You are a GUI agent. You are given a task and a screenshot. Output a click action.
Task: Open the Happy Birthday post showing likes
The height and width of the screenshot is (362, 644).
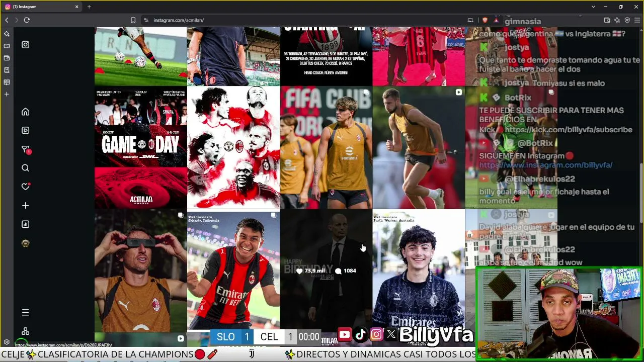click(x=326, y=270)
